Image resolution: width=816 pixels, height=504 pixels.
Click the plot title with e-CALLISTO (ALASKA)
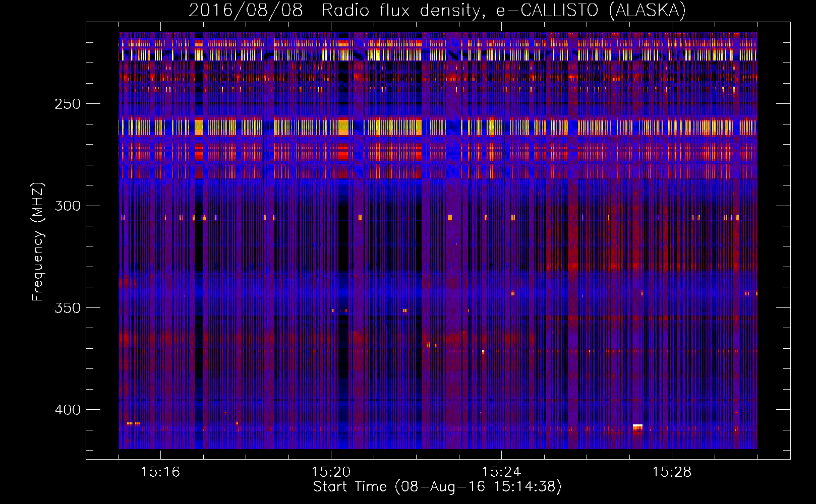(437, 10)
